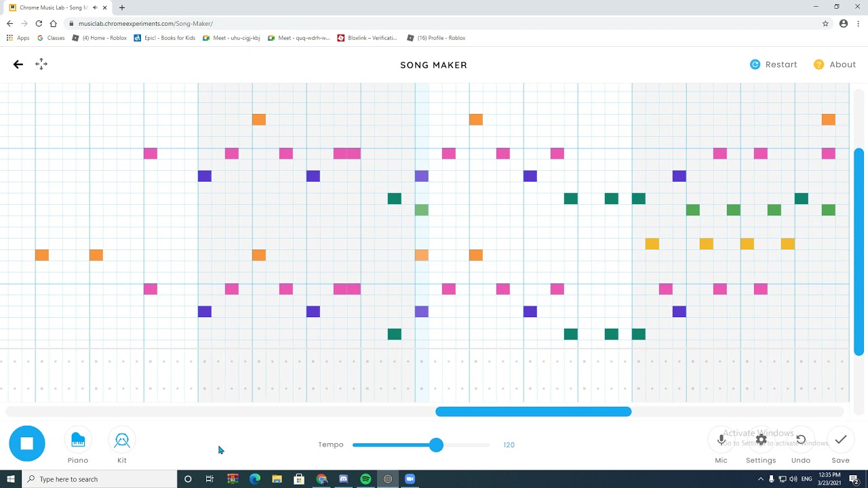Open Spotify from the taskbar
The width and height of the screenshot is (868, 488).
366,479
